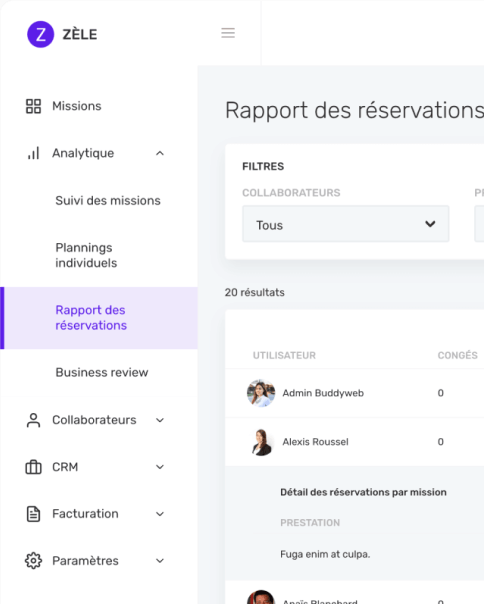Click the Paramètres gear icon
484x604 pixels.
[x=34, y=561]
